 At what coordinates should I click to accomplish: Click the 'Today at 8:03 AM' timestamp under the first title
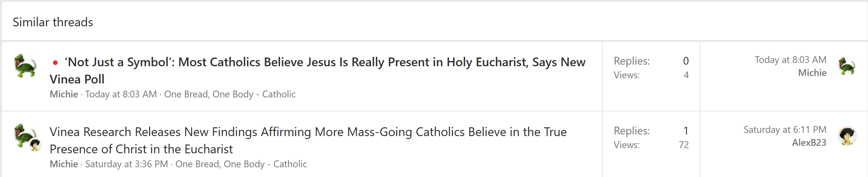point(121,94)
